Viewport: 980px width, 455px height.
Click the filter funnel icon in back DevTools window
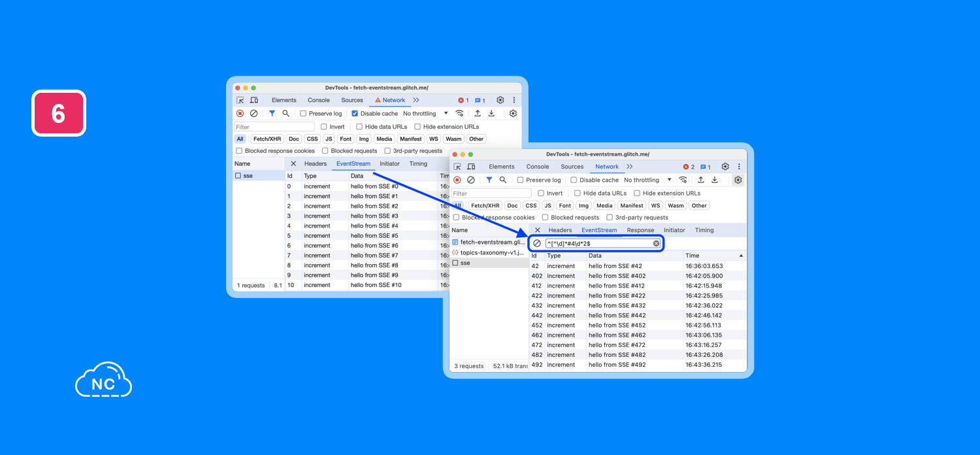coord(272,113)
